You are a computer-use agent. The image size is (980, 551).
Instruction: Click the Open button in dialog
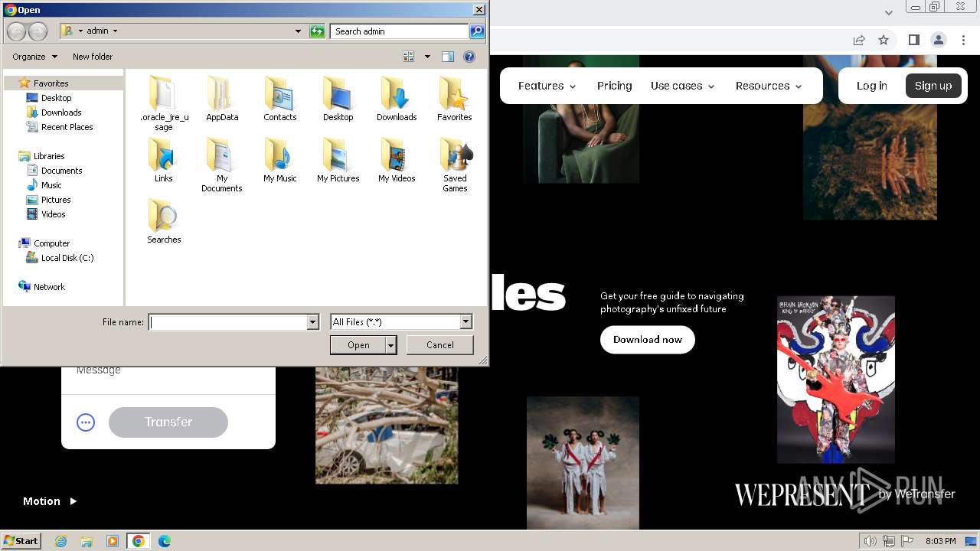(x=358, y=346)
